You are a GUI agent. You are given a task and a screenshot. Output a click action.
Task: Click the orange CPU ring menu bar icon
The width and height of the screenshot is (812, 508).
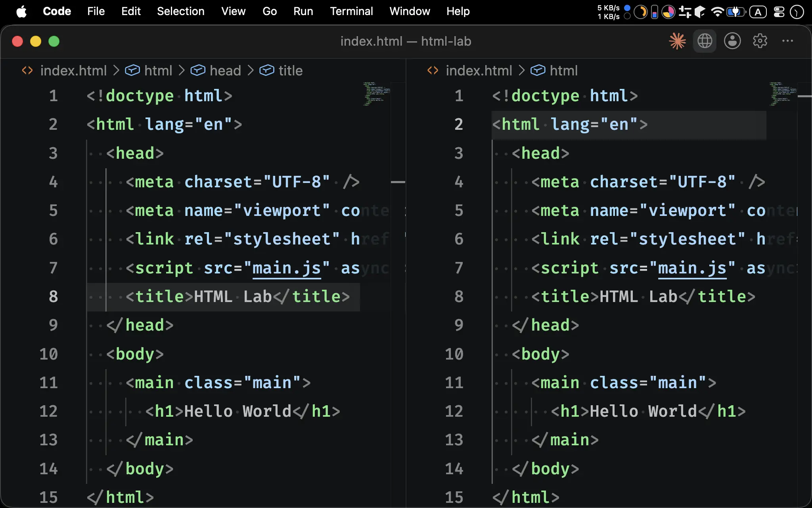[x=640, y=12]
